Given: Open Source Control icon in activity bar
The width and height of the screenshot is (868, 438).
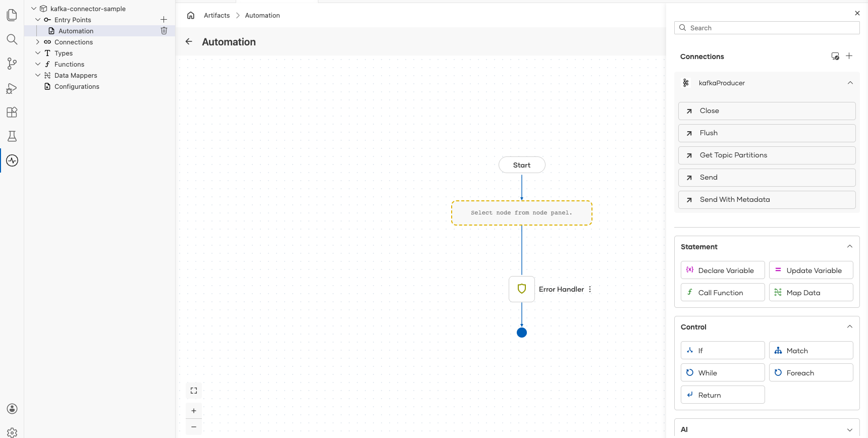Looking at the screenshot, I should [12, 64].
